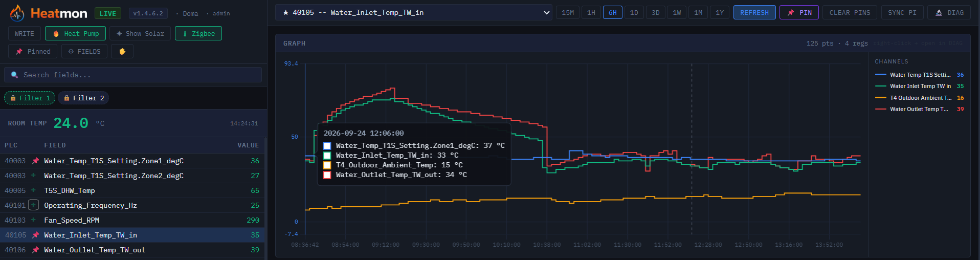The image size is (980, 260).
Task: Click the version badge v1.4.6.2
Action: click(x=148, y=13)
